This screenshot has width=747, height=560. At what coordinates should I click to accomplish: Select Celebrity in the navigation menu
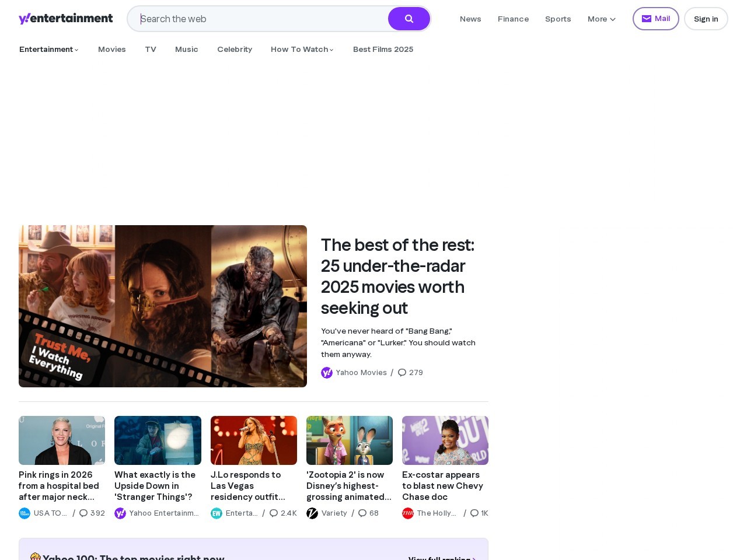click(x=235, y=50)
